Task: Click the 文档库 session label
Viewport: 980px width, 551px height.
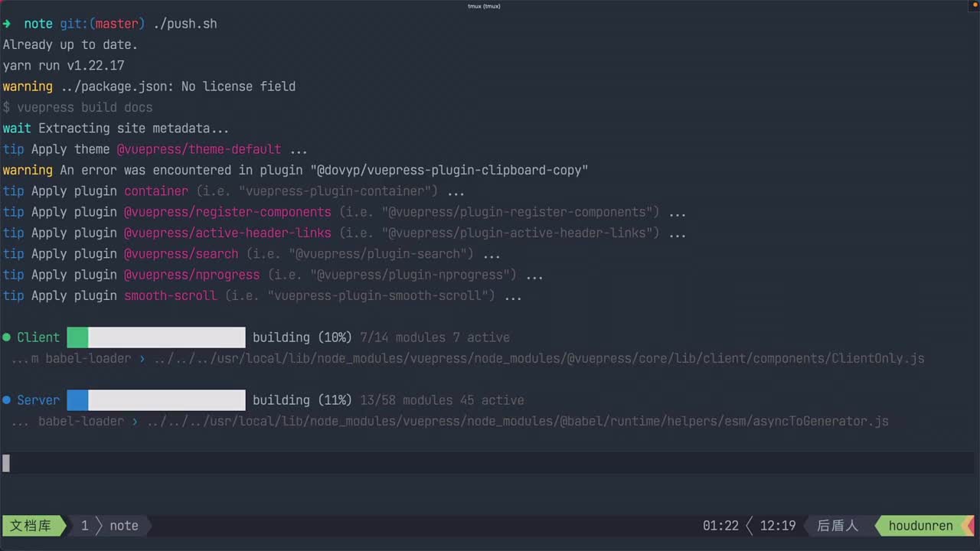Action: [x=31, y=526]
